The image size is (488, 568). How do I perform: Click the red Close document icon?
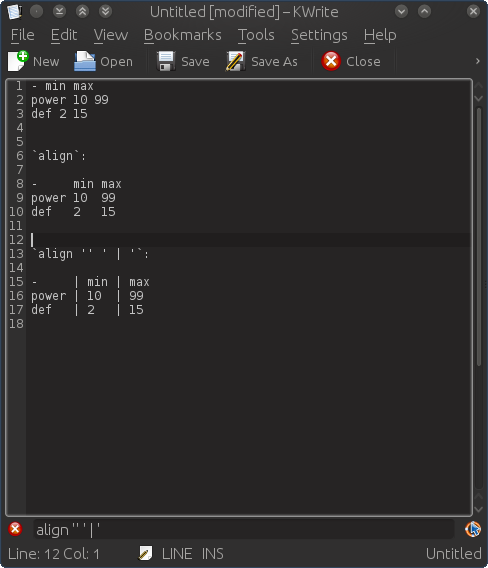click(x=331, y=61)
